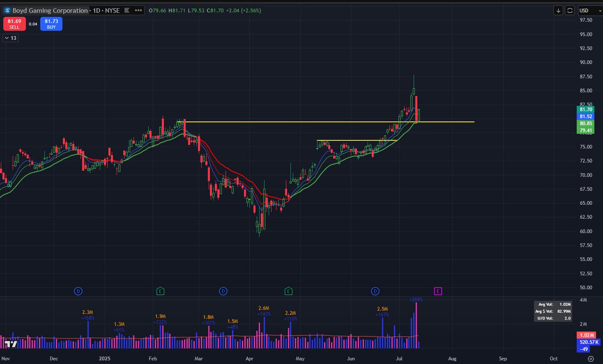603x364 pixels.
Task: Click the 1.9M volume annotation
Action: [160, 317]
